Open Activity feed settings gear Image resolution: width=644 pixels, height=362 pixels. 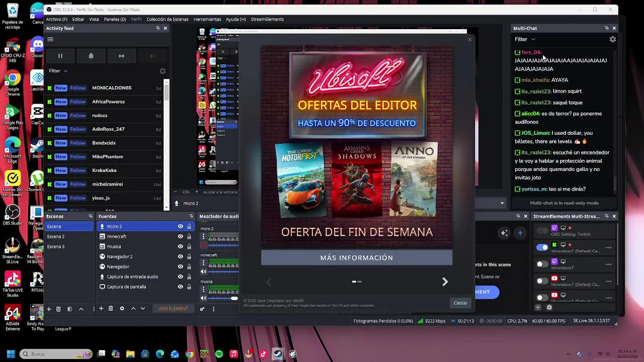click(x=163, y=71)
